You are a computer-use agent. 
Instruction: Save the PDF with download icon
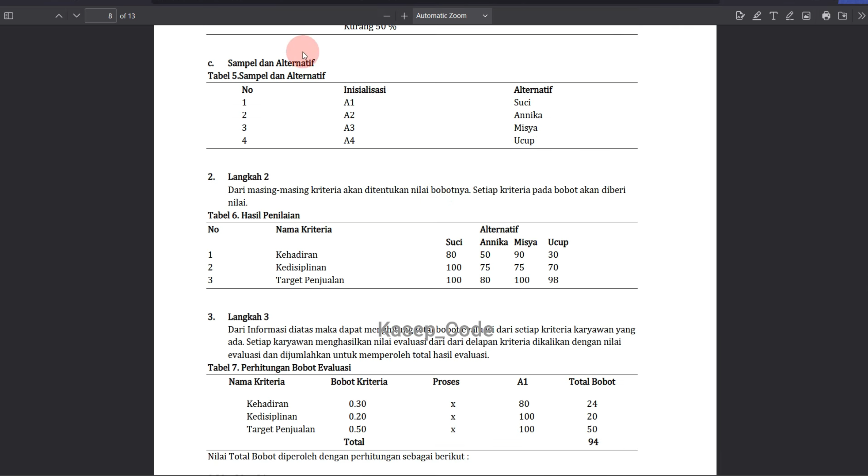[x=843, y=16]
